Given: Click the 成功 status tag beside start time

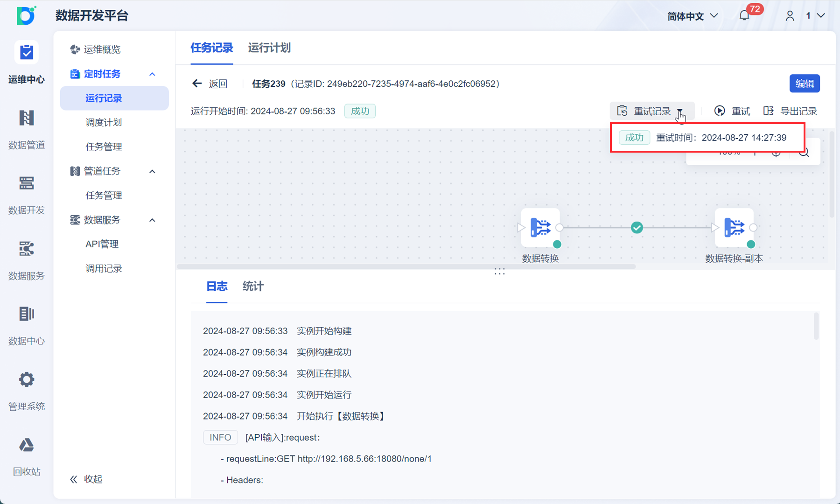Looking at the screenshot, I should pos(360,111).
